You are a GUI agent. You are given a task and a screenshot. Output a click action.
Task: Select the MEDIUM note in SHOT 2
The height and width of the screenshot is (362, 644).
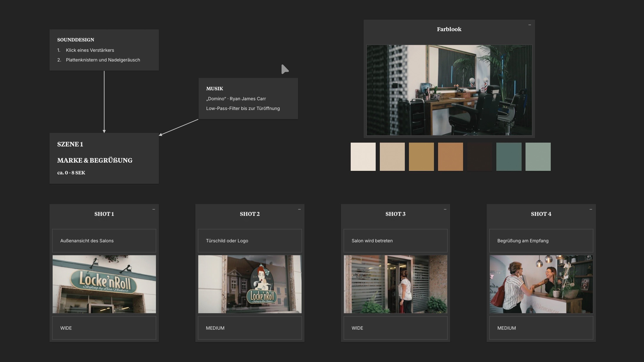pos(250,328)
